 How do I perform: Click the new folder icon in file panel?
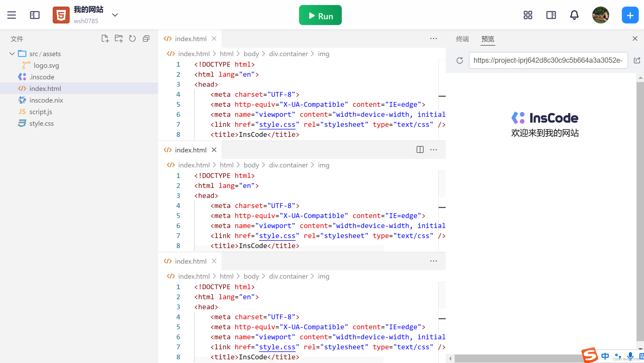click(119, 39)
